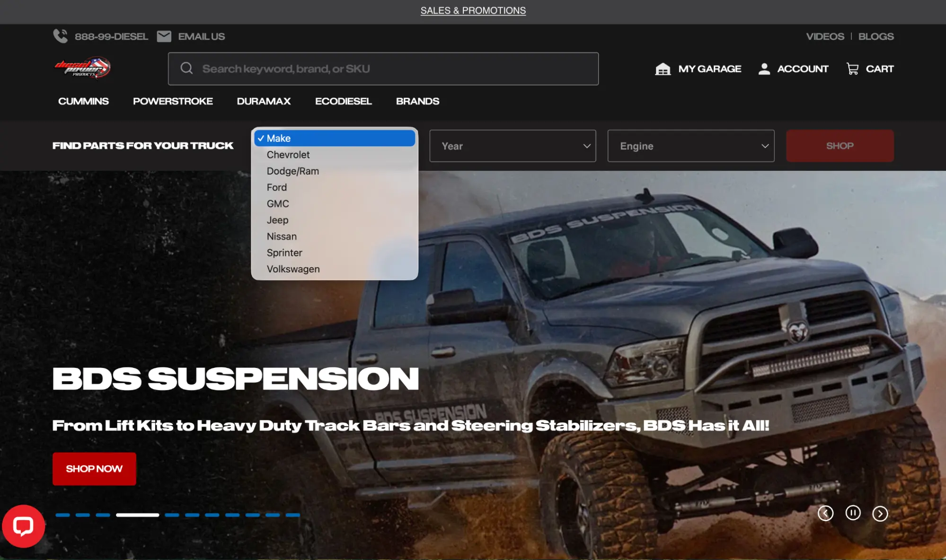The image size is (946, 560).
Task: Choose Sprinter from Make list
Action: click(335, 253)
